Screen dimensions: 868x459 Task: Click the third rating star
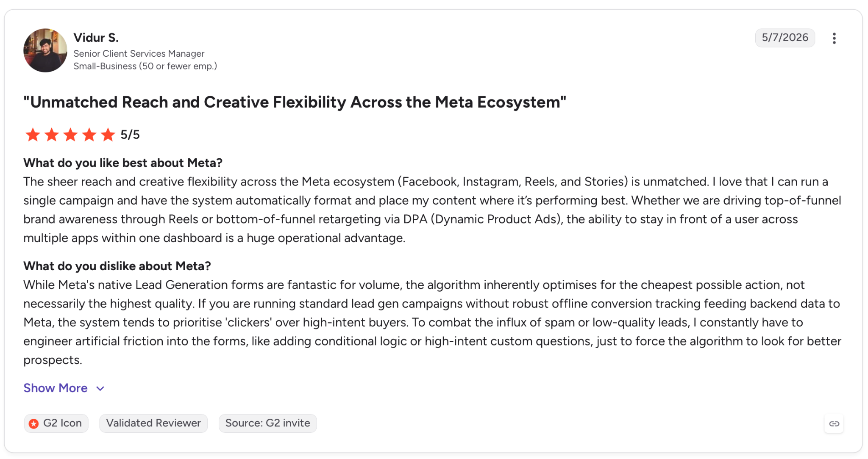coord(70,135)
